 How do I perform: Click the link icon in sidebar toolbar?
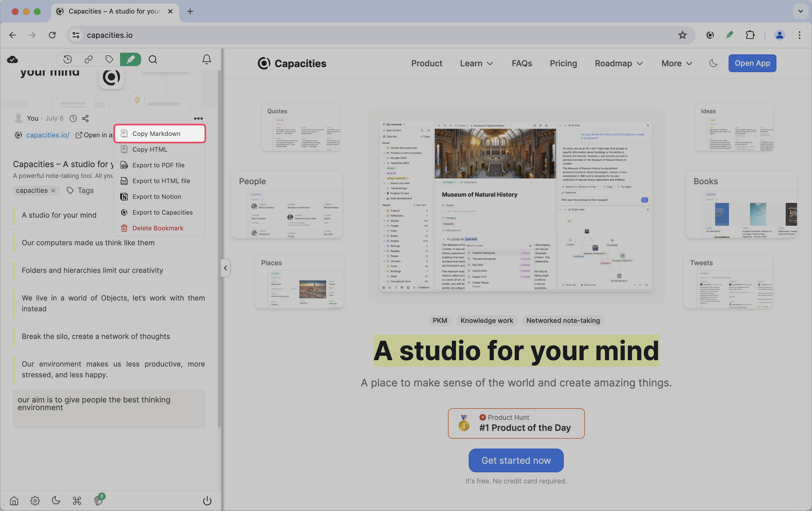[x=88, y=60]
